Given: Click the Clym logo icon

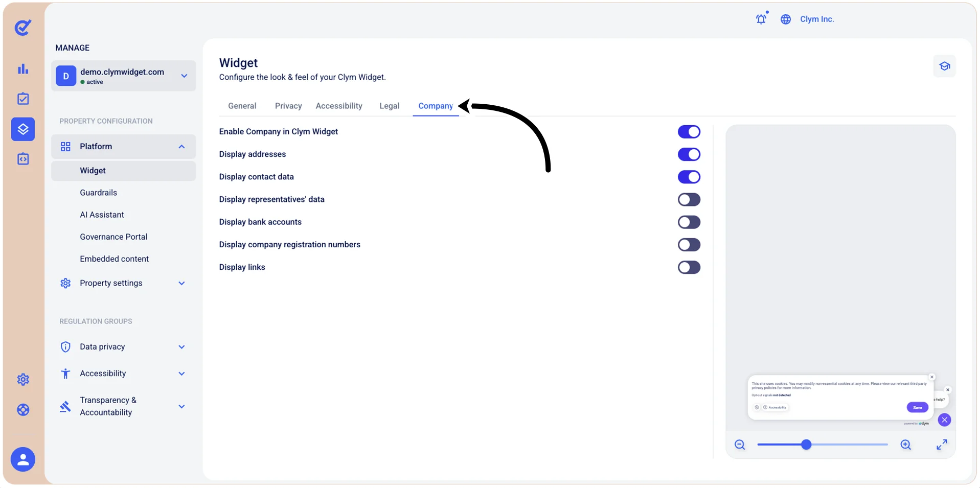Looking at the screenshot, I should pos(23,27).
